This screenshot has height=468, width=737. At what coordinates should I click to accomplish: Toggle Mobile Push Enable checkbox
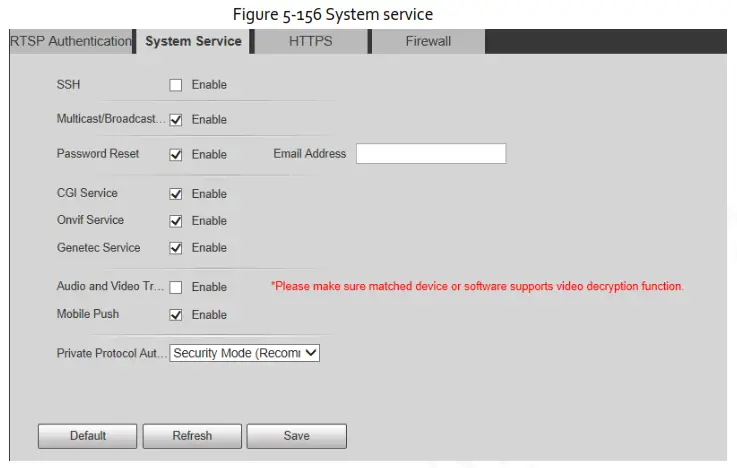[x=176, y=315]
